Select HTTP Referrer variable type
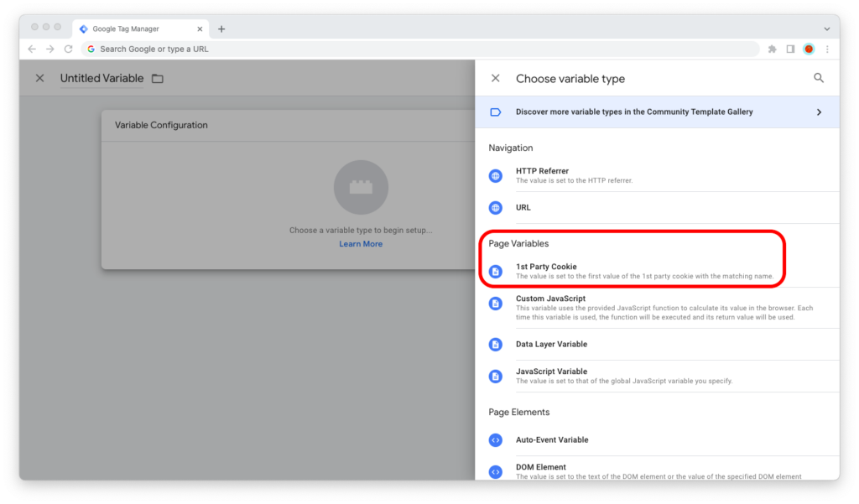Viewport: 859px width, 504px height. tap(664, 175)
